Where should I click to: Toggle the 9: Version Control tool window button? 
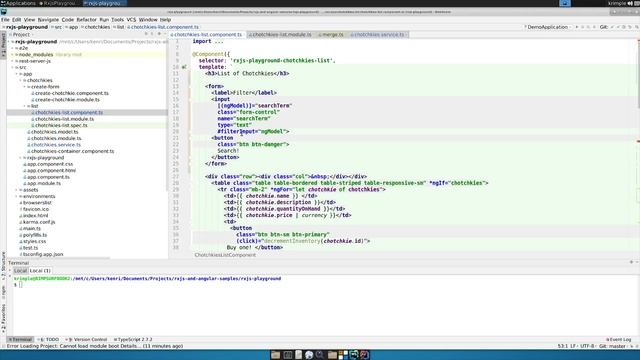point(87,340)
